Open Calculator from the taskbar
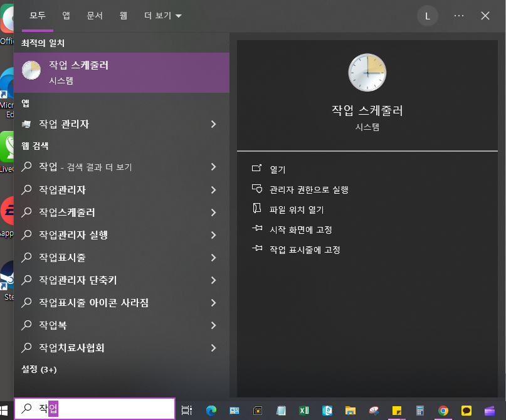Viewport: 506px width, 420px height. pyautogui.click(x=420, y=411)
